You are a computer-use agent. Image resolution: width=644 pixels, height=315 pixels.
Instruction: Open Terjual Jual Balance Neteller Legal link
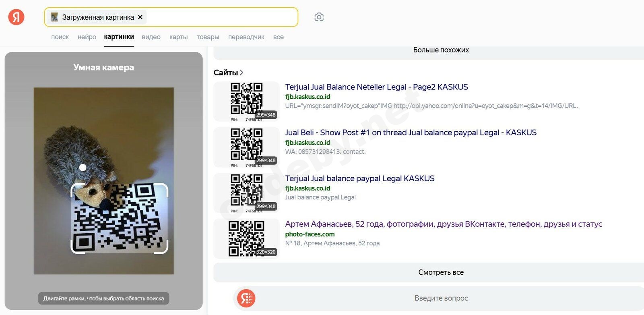tap(377, 87)
